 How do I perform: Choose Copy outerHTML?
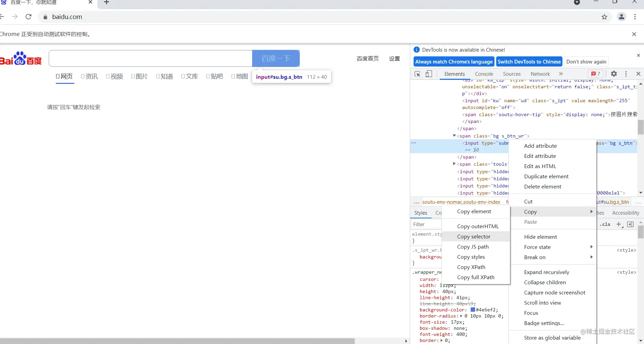[476, 226]
